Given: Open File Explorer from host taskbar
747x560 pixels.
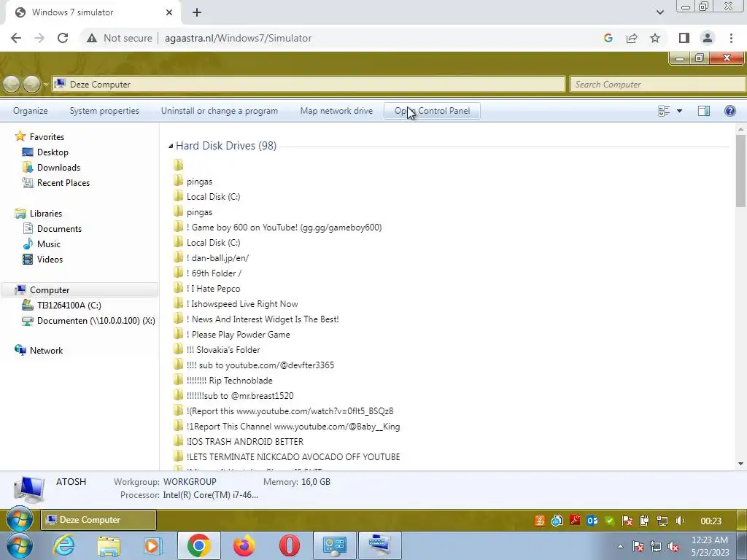Looking at the screenshot, I should [109, 545].
